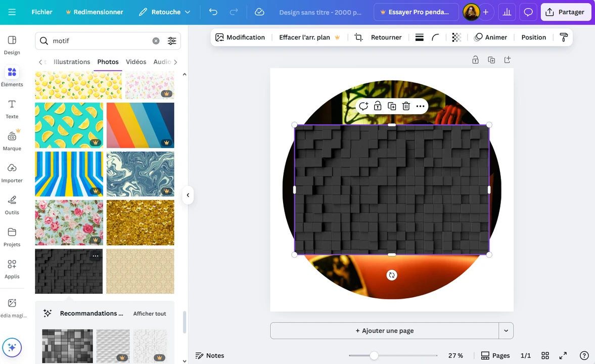Toggle the Pages view

tap(495, 355)
